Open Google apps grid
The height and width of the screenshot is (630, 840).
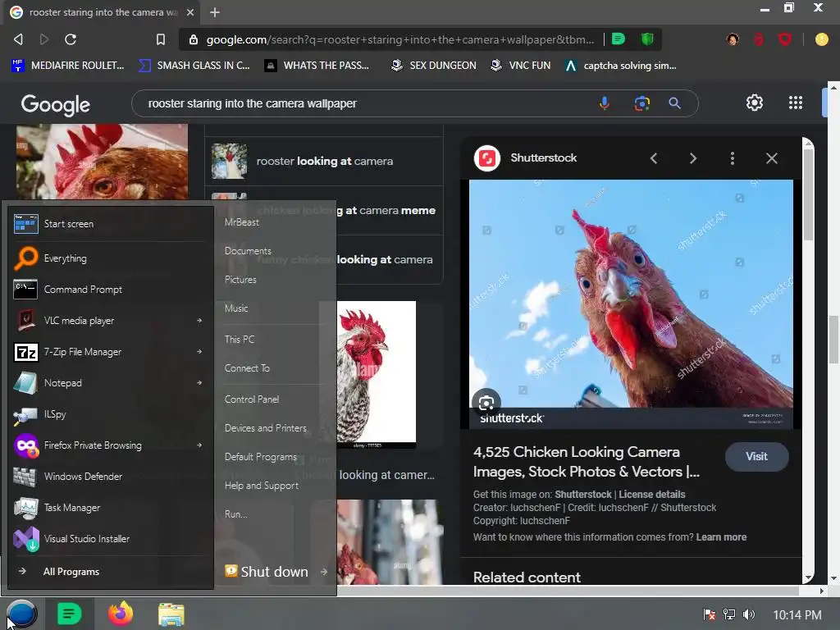[796, 103]
